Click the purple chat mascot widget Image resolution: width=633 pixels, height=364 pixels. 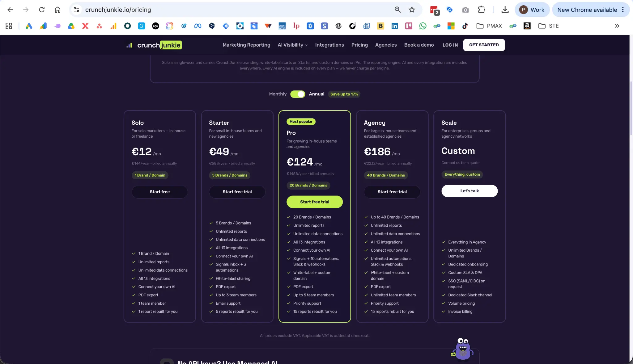(x=462, y=349)
